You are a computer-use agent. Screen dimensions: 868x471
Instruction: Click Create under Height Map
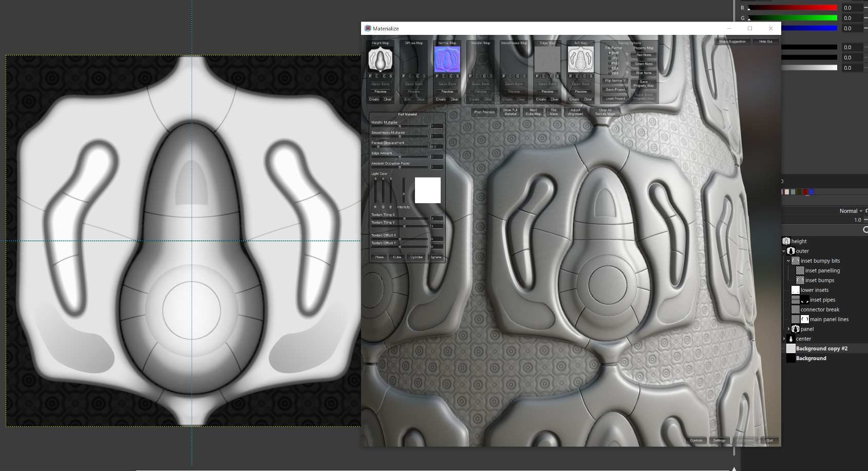pos(374,100)
